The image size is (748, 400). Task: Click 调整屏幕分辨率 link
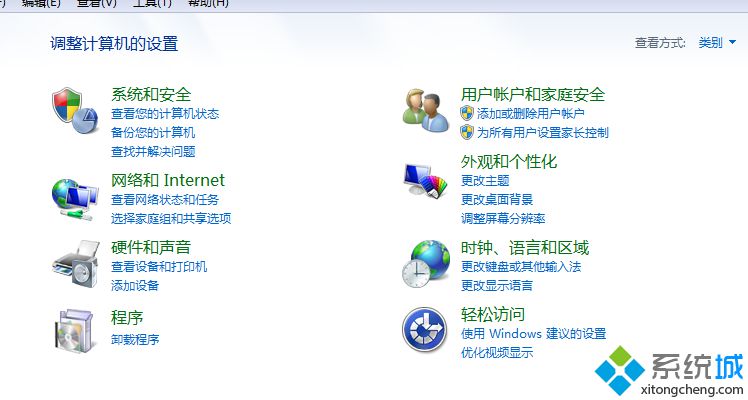pos(503,218)
